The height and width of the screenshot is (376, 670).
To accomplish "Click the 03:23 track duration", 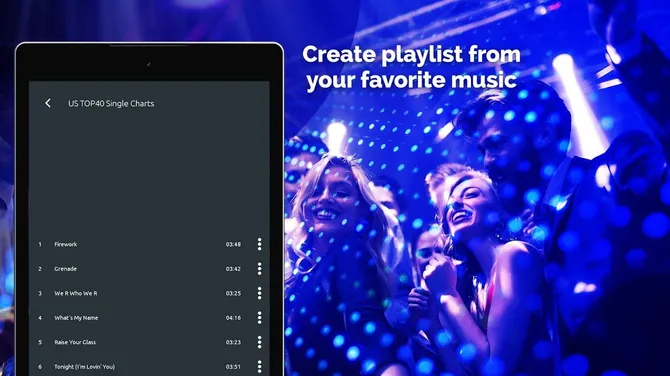I will point(233,342).
